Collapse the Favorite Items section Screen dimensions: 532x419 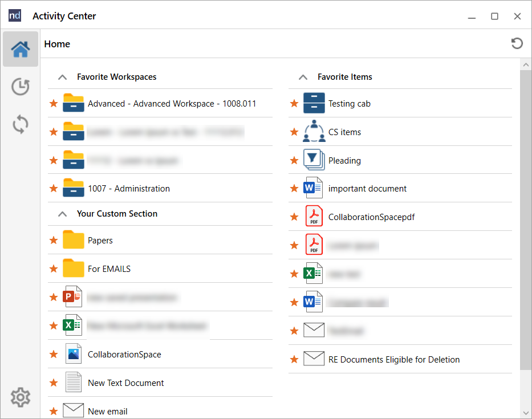point(303,76)
